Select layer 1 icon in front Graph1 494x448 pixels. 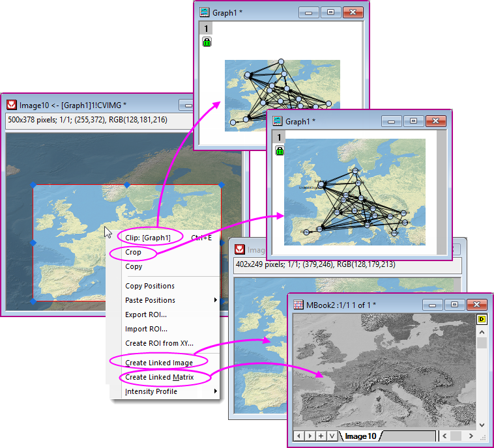[x=279, y=137]
